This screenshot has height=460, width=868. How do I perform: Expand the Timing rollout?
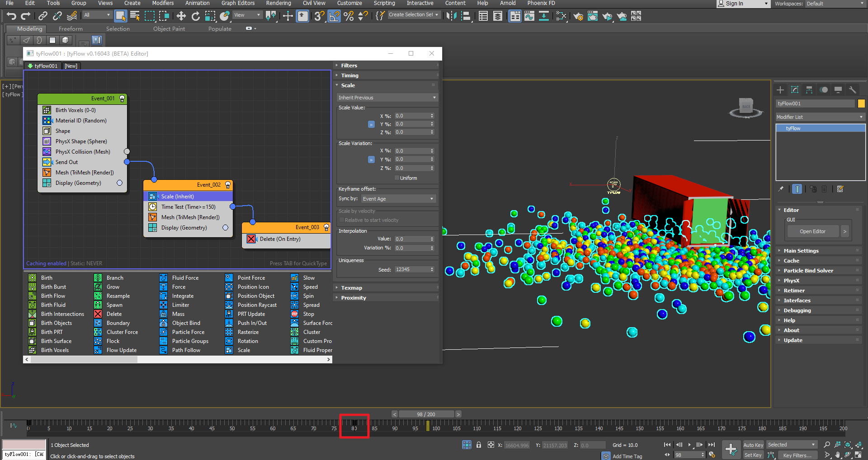(349, 75)
